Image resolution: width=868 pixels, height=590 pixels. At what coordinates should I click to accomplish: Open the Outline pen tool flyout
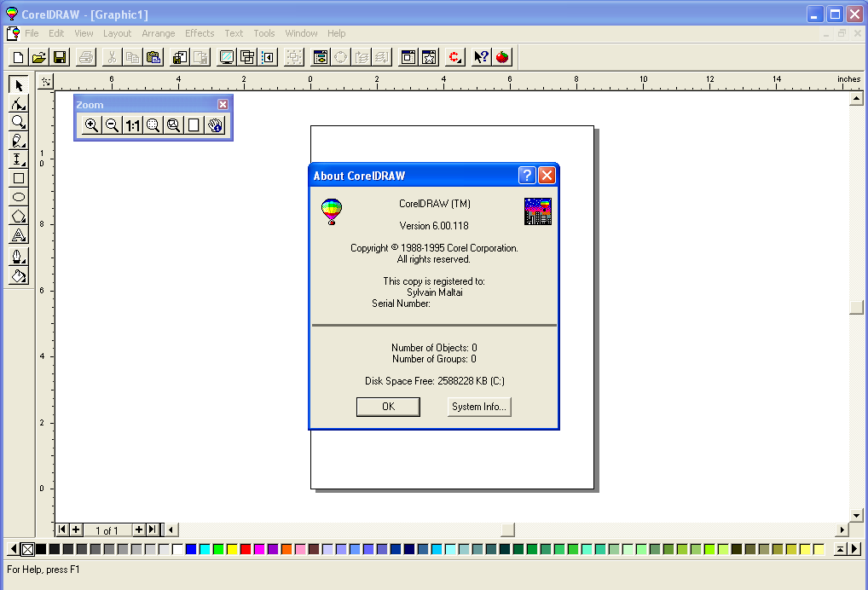(x=19, y=256)
